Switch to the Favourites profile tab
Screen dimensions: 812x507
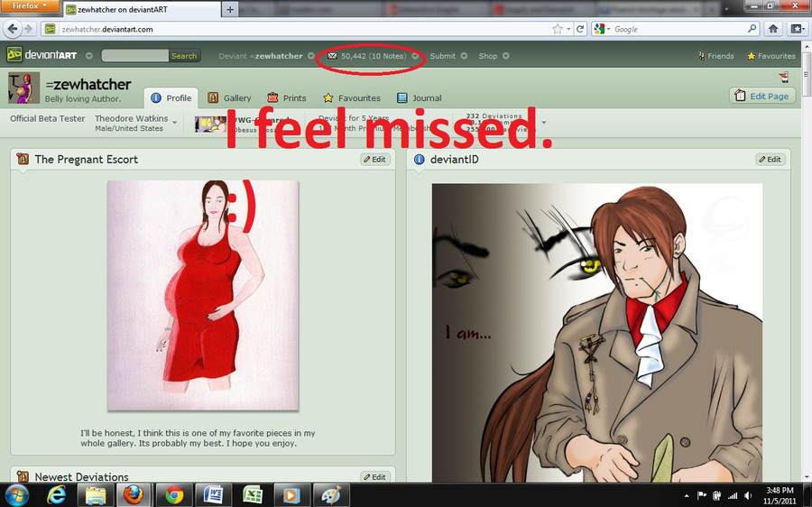[x=352, y=97]
